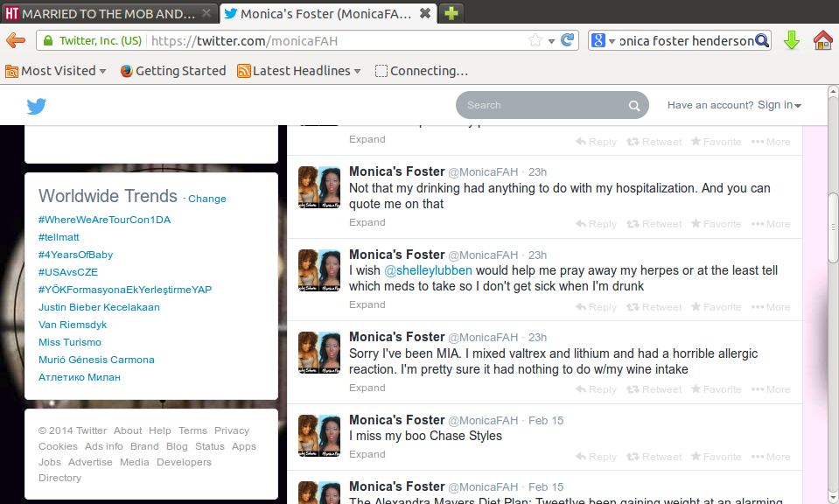The height and width of the screenshot is (504, 839).
Task: Reply to the MIA valtrex tweet
Action: point(596,389)
